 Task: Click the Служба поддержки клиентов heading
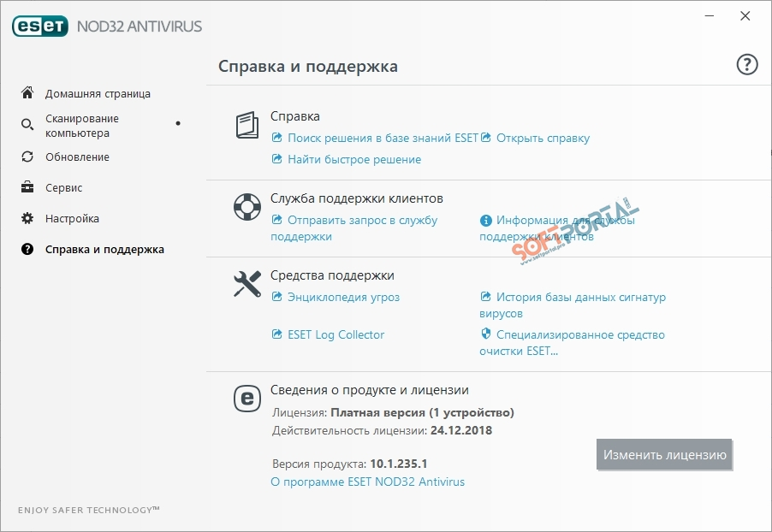point(356,198)
